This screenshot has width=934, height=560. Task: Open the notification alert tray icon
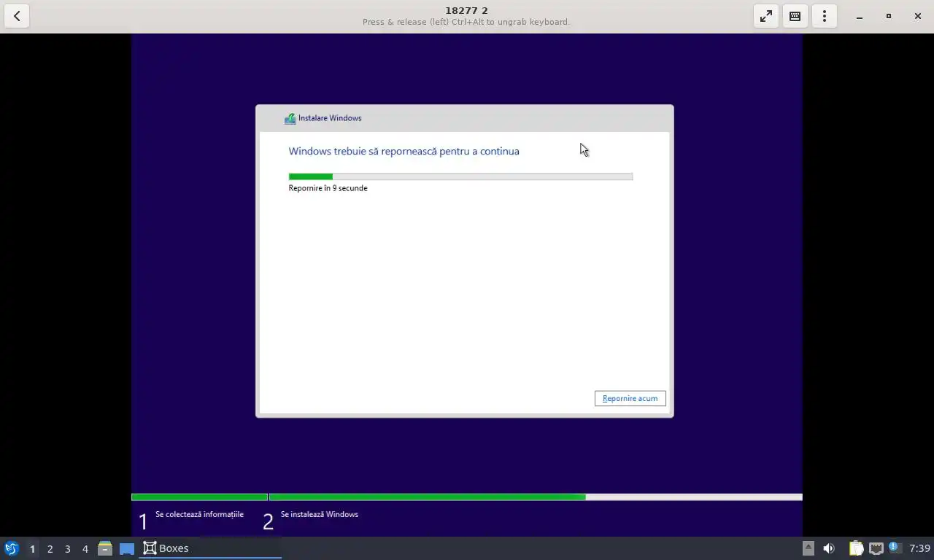pos(895,548)
